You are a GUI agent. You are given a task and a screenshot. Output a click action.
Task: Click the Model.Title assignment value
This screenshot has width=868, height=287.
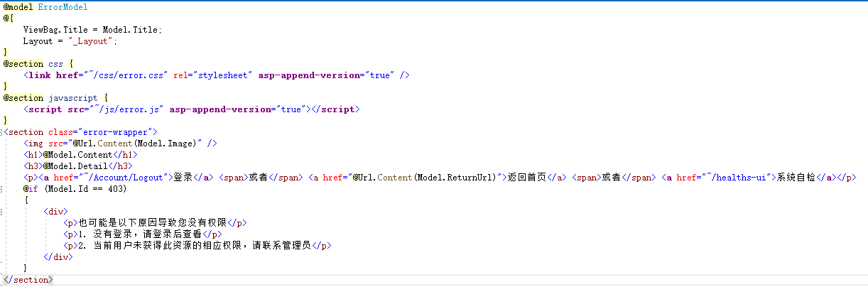[131, 29]
